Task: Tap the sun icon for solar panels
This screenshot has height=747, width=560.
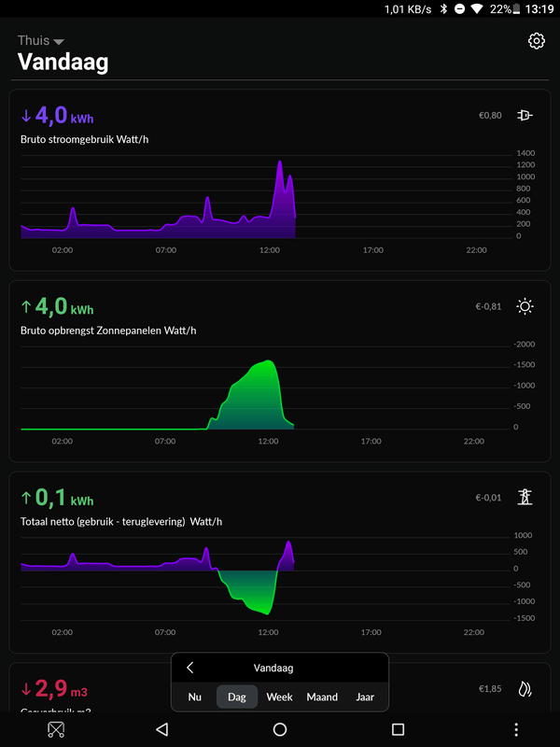Action: tap(525, 306)
